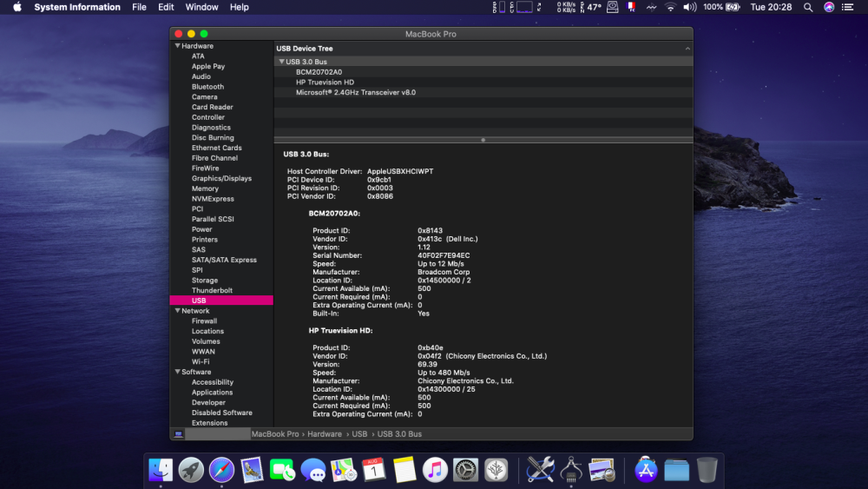Select Extensions under Software
This screenshot has height=489, width=868.
click(x=209, y=422)
